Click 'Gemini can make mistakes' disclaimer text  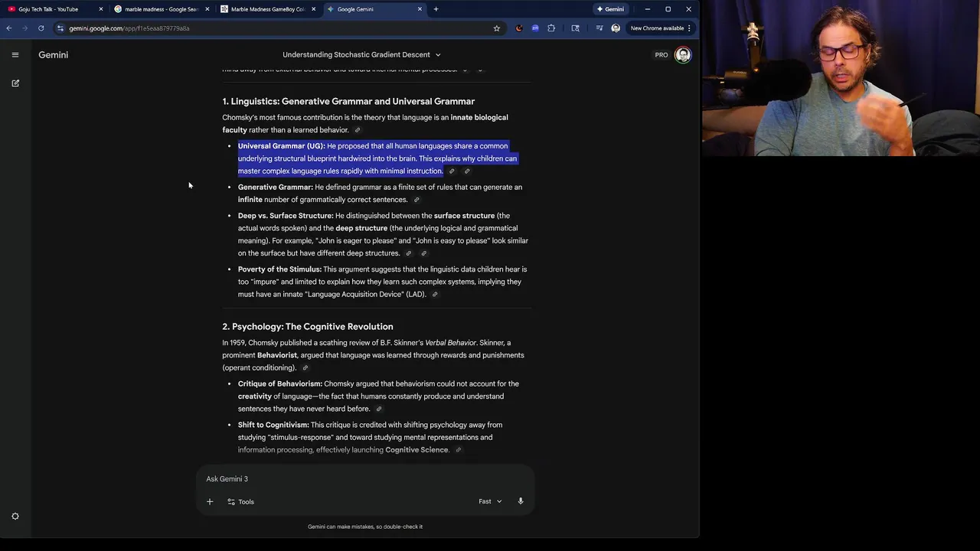(x=365, y=527)
